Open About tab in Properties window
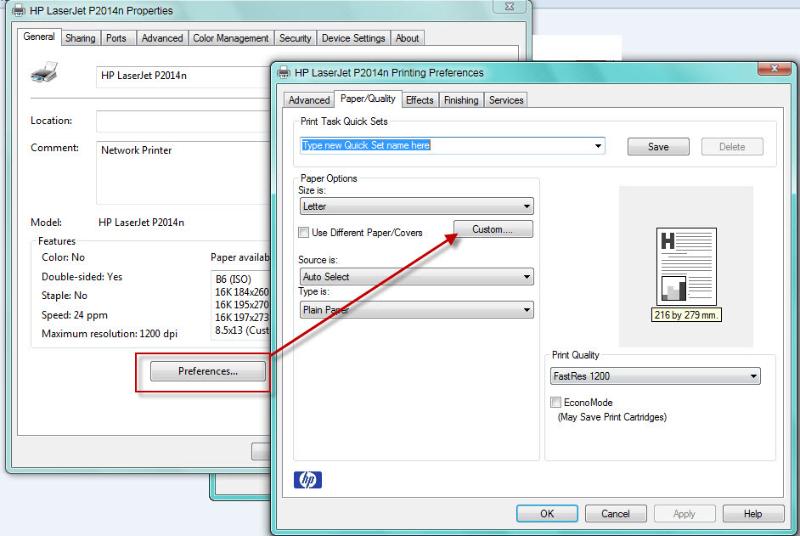Image resolution: width=800 pixels, height=536 pixels. pos(407,38)
